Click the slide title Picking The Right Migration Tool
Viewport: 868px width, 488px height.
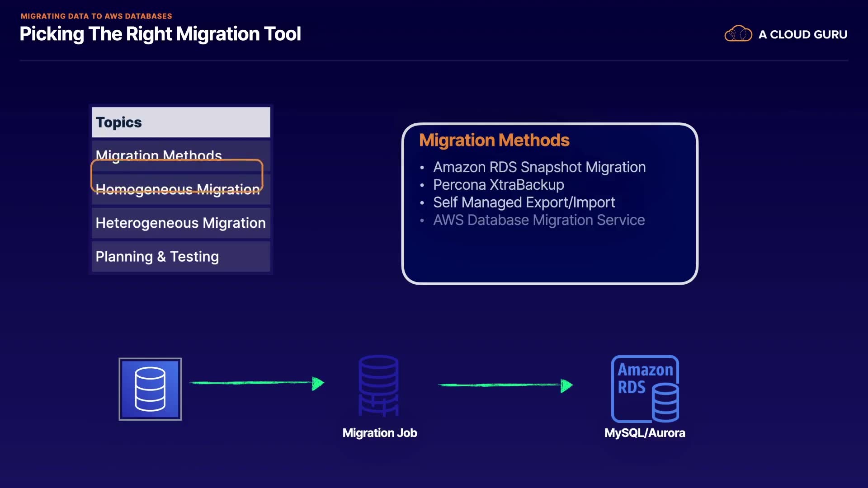click(160, 34)
